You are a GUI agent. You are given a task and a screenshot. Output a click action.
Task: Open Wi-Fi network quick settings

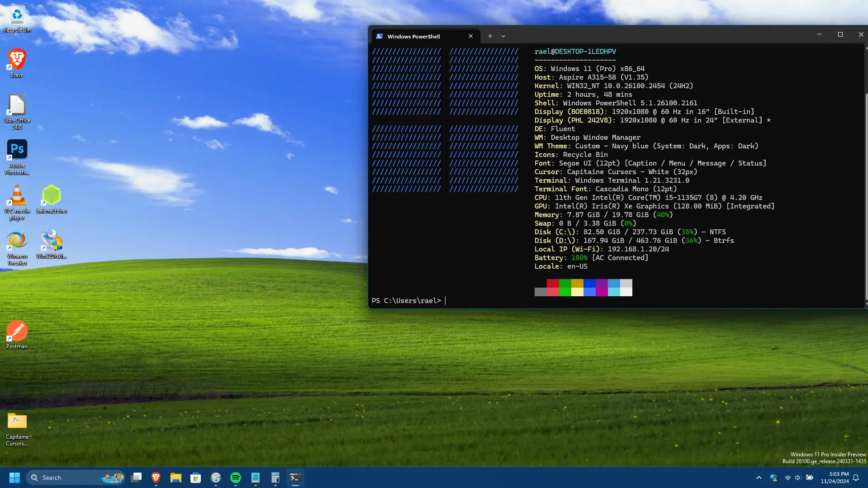[787, 478]
